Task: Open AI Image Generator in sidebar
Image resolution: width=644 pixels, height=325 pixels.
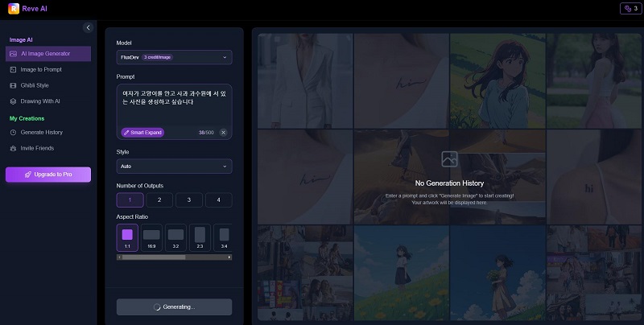Action: pyautogui.click(x=48, y=54)
